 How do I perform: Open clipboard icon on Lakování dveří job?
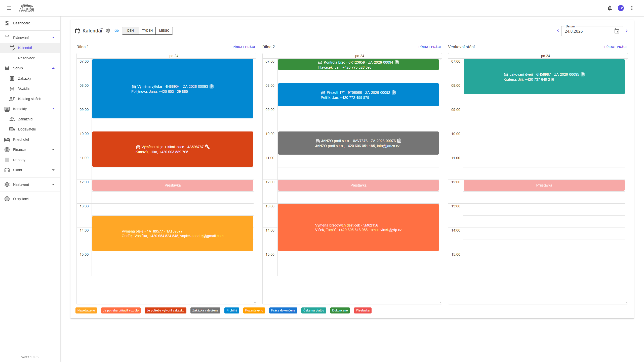tap(583, 74)
